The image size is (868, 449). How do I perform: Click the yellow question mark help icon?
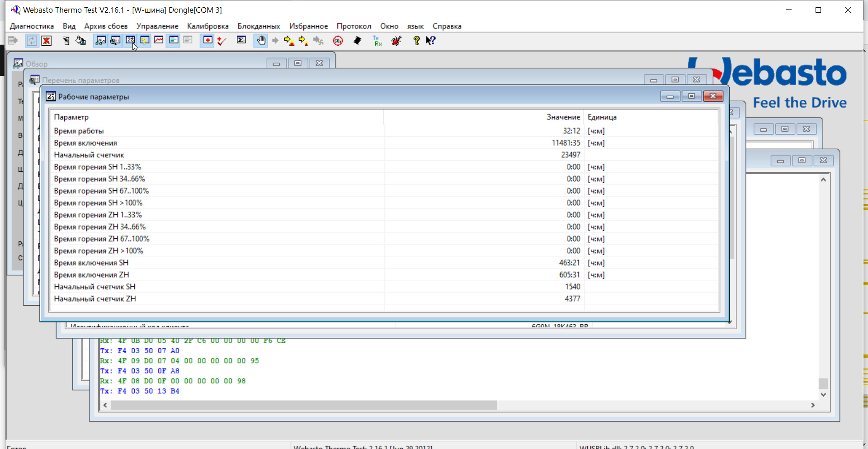pyautogui.click(x=416, y=41)
